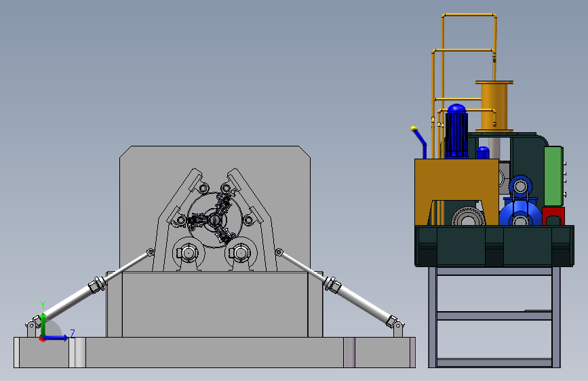Select the red block beneath the green box

(553, 216)
